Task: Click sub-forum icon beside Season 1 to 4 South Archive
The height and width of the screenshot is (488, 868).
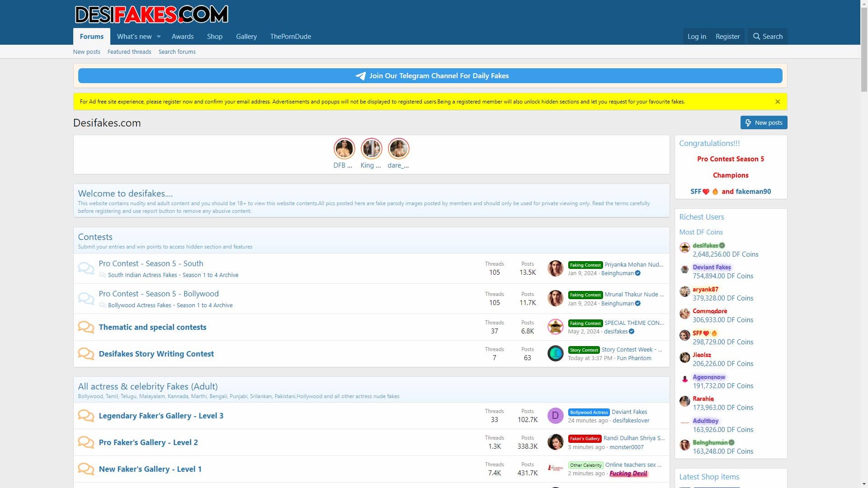Action: coord(103,275)
